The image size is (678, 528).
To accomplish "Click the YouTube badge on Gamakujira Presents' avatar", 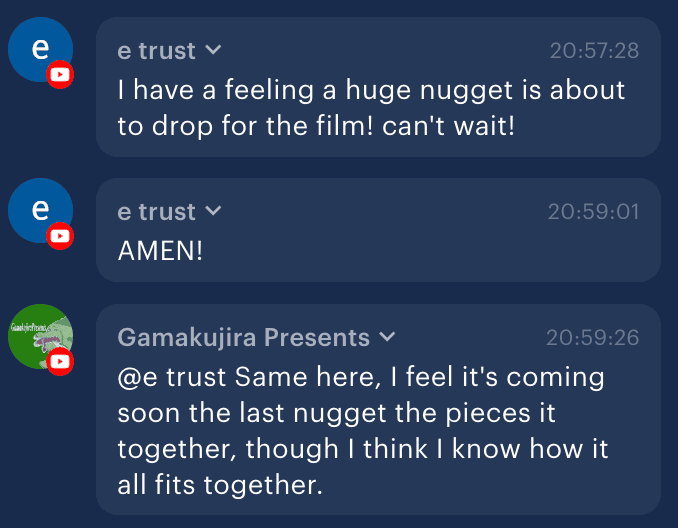I will pyautogui.click(x=61, y=361).
